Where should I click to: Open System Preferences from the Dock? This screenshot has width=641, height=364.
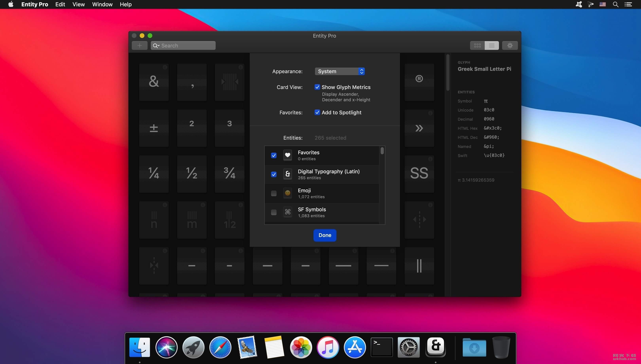click(409, 347)
